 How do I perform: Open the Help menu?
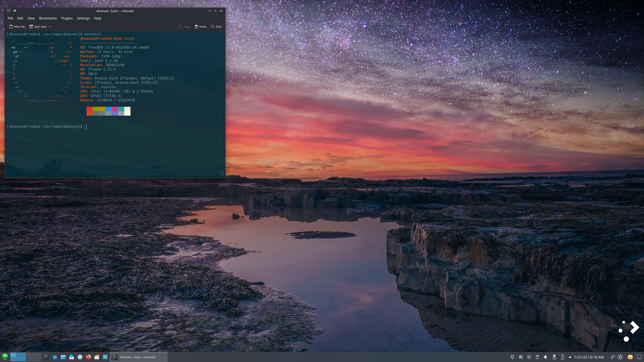pos(97,18)
